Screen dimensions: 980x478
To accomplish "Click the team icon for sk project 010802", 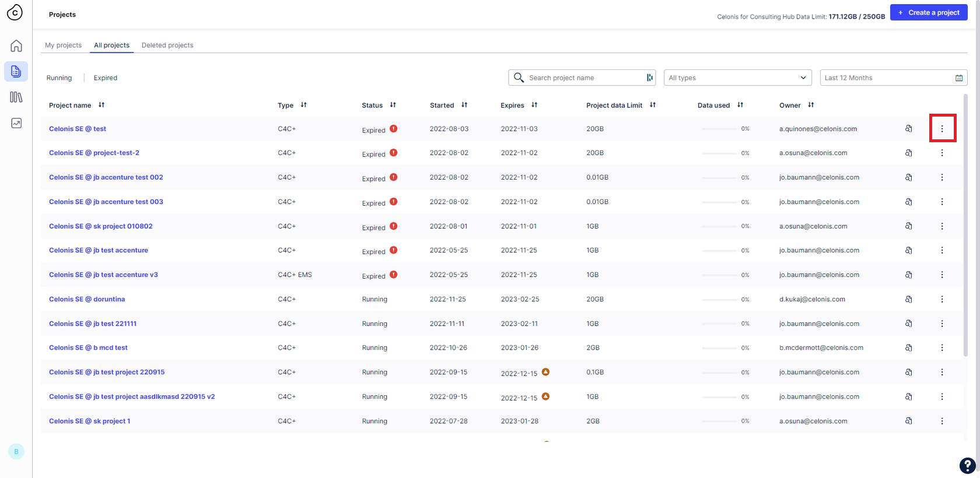I will pos(909,226).
